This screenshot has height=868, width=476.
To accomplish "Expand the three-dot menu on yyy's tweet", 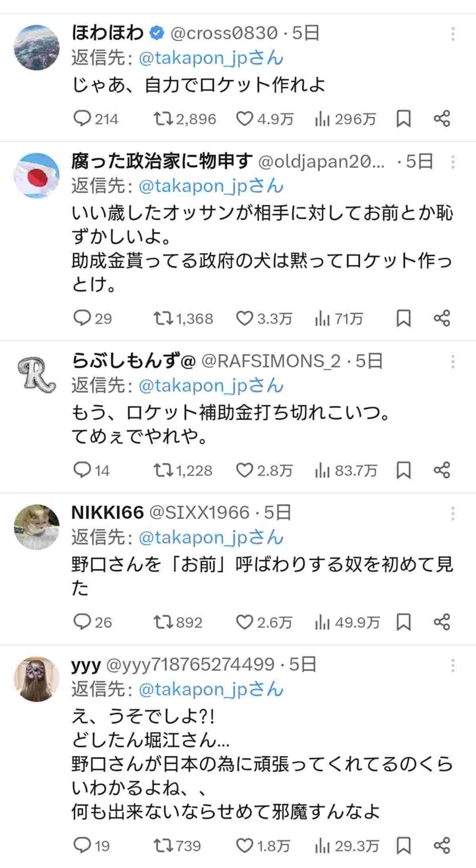I will (453, 665).
